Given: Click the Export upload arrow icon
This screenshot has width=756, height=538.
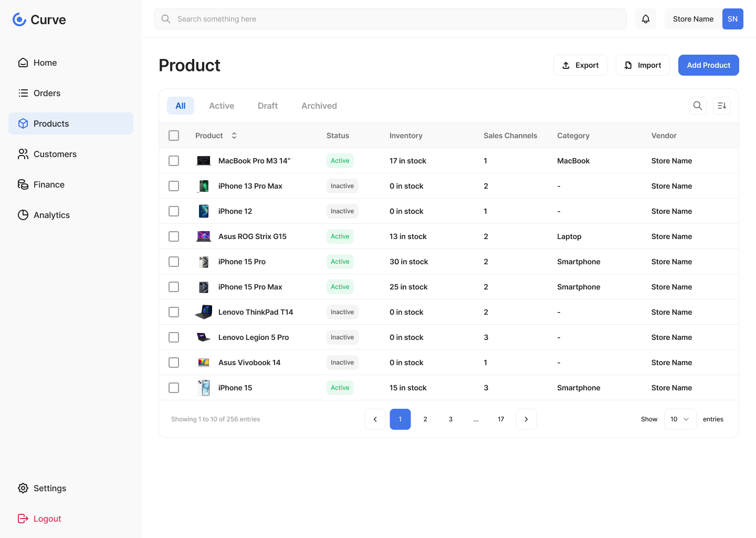Looking at the screenshot, I should pos(566,65).
